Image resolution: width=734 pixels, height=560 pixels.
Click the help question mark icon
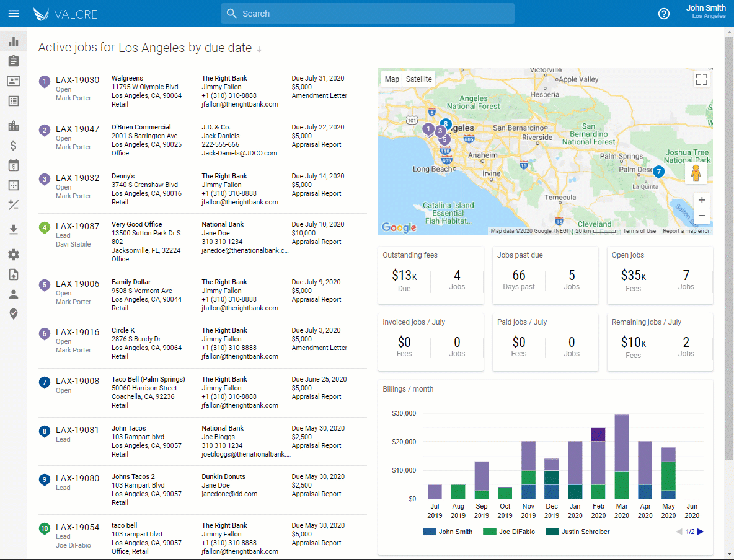663,14
